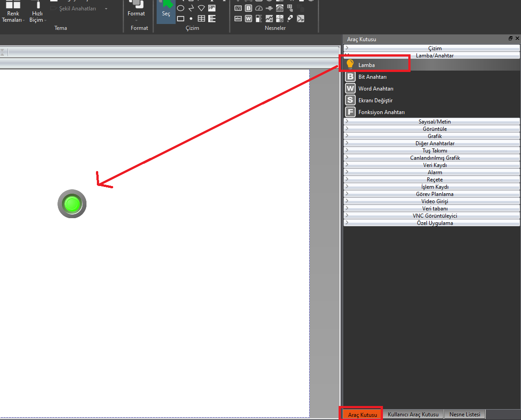Expand the Reçete category
Viewport: 521px width, 420px height.
click(432, 180)
